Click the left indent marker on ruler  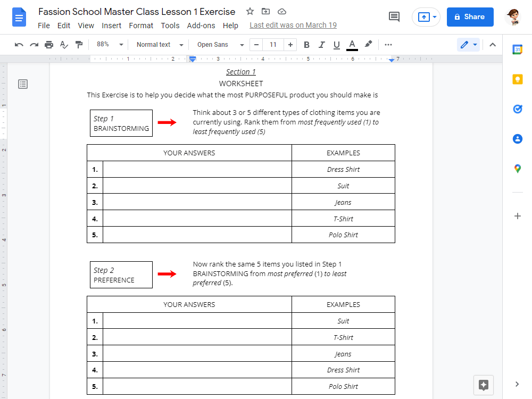point(193,59)
